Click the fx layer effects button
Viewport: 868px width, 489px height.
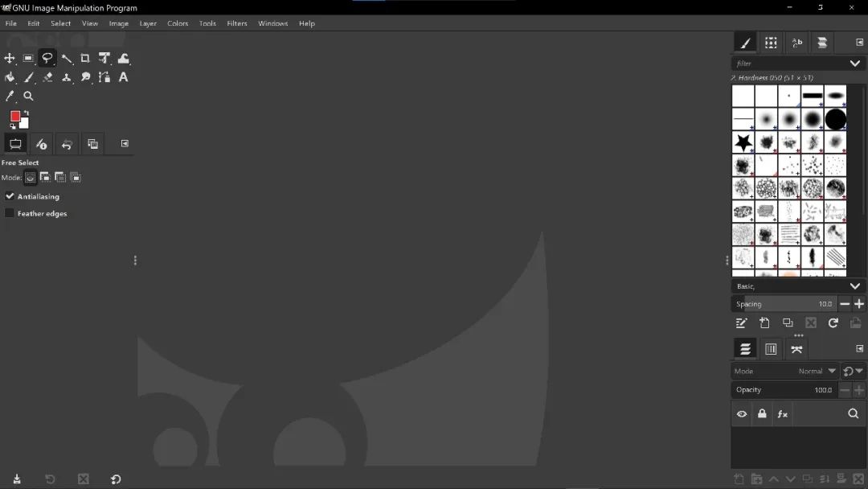click(x=782, y=413)
